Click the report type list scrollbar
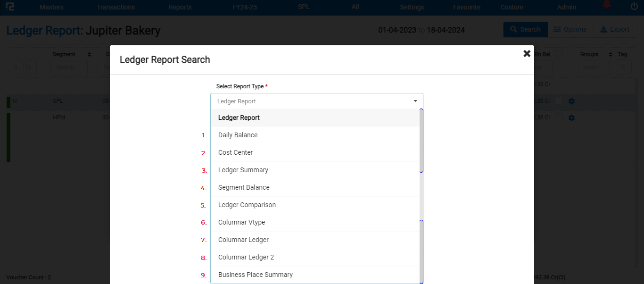This screenshot has height=284, width=644. click(421, 189)
